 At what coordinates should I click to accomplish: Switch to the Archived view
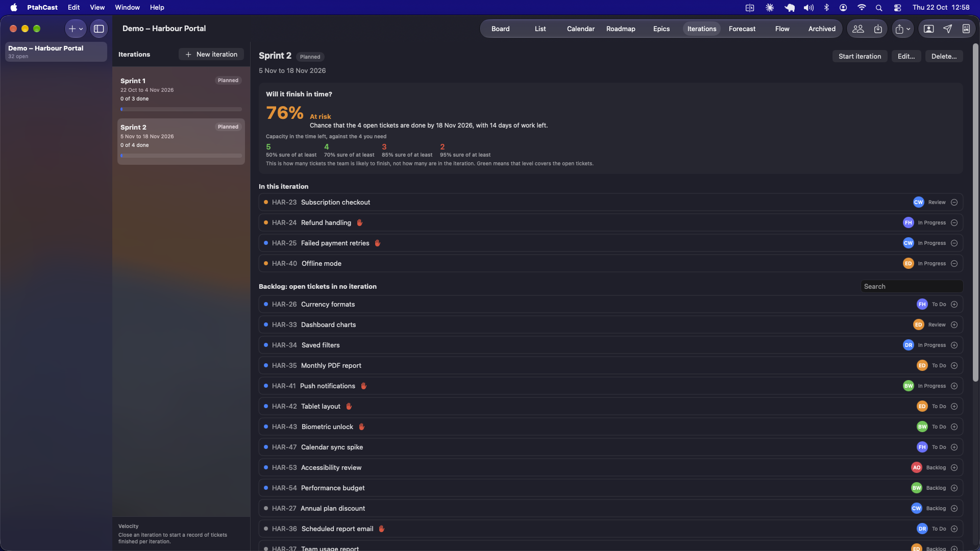[822, 29]
